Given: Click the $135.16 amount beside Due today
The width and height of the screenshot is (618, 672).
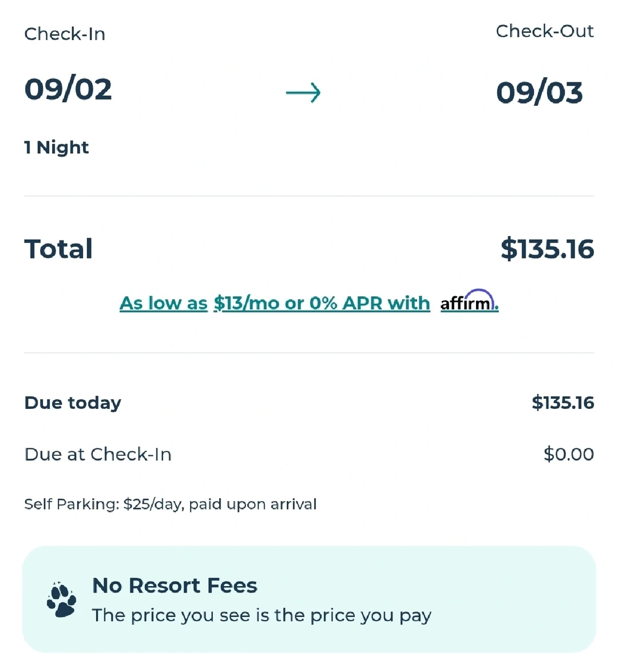Looking at the screenshot, I should (562, 403).
